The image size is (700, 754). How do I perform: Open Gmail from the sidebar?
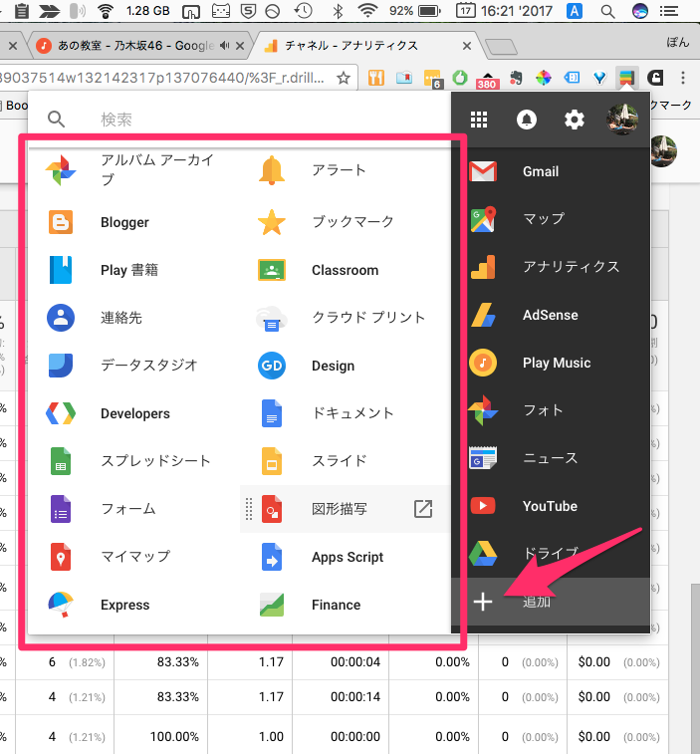[x=551, y=171]
